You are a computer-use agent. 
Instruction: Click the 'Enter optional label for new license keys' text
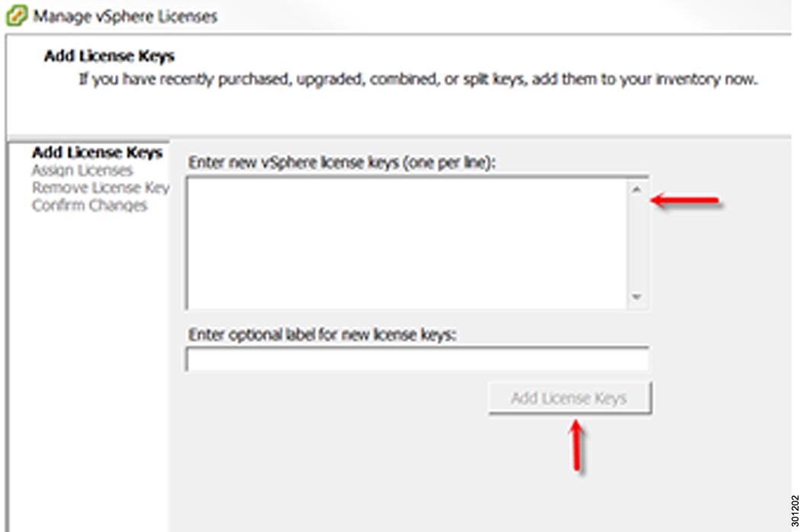point(322,335)
